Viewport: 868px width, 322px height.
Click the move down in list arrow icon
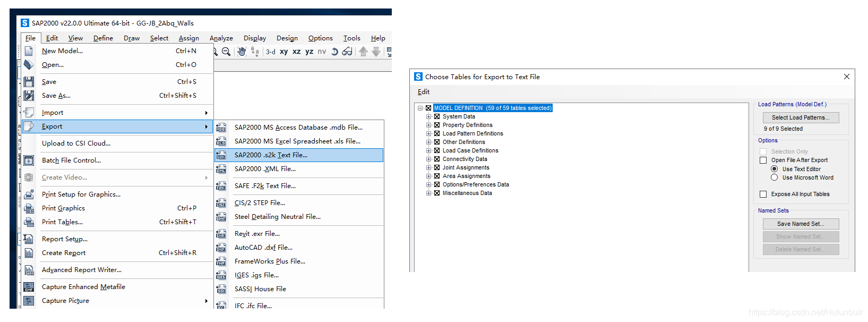[x=376, y=52]
